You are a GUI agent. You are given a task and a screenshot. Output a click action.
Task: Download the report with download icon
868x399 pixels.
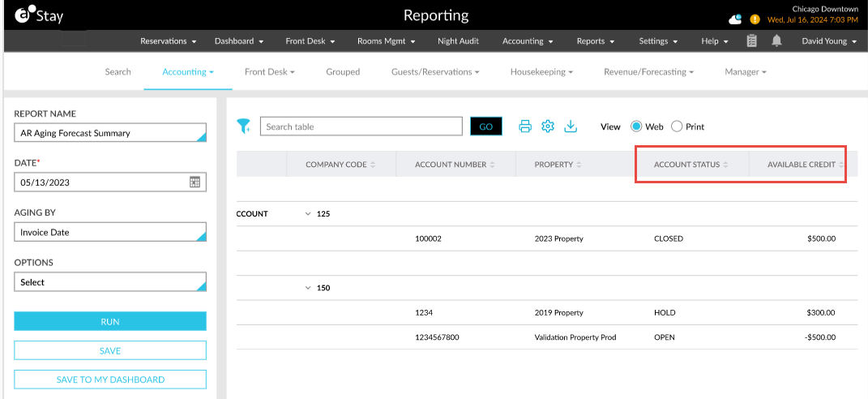pos(571,127)
